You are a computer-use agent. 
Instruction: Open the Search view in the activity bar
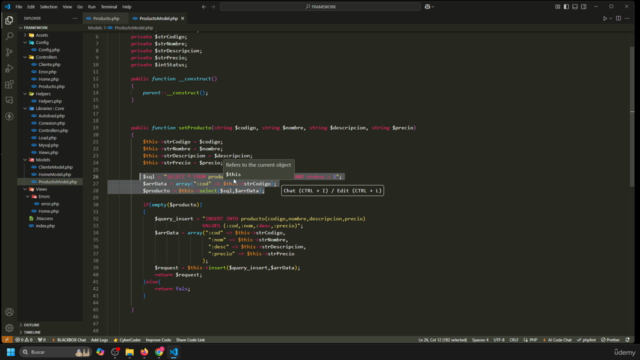click(x=9, y=36)
